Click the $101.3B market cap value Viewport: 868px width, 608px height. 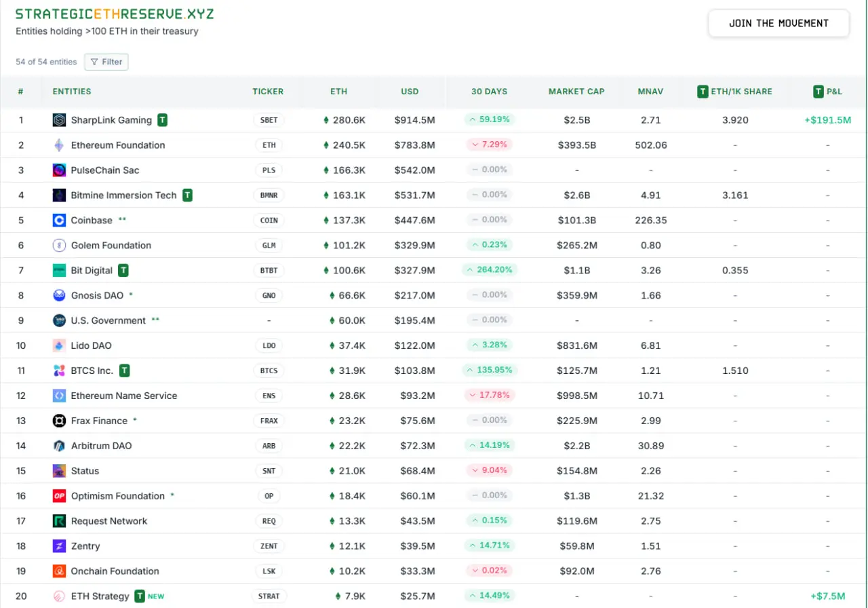click(577, 221)
